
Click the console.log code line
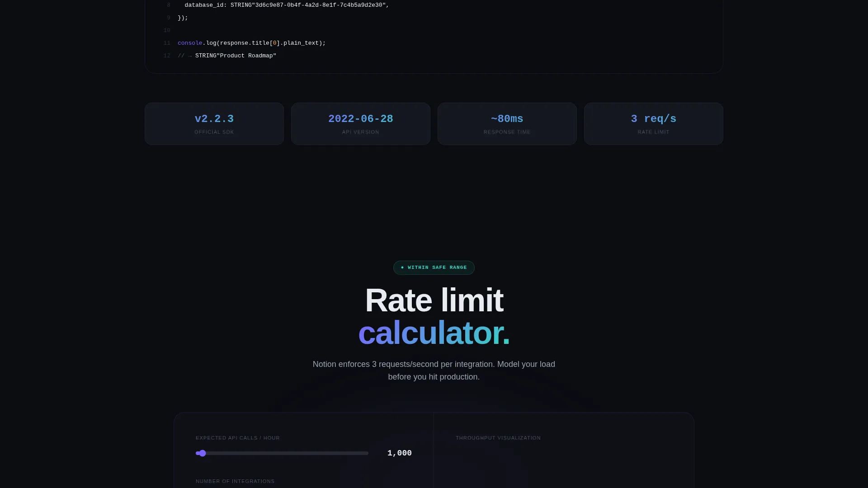[251, 43]
